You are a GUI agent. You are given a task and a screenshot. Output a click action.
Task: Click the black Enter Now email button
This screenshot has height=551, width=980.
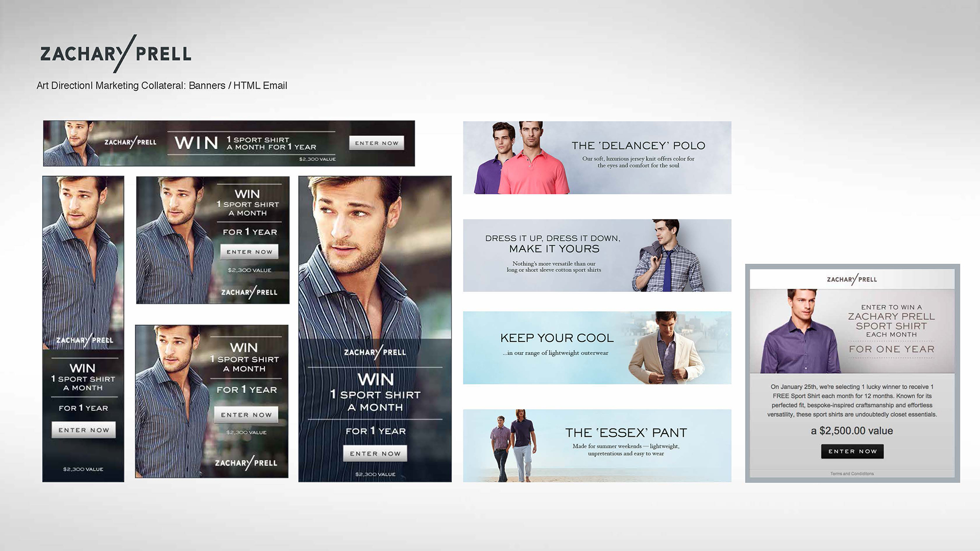coord(852,452)
